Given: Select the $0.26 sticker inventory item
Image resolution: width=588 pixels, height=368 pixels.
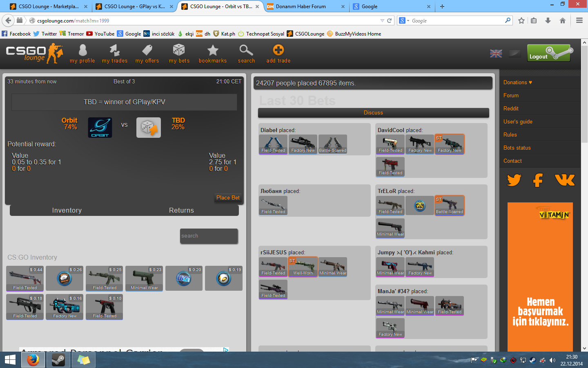Looking at the screenshot, I should tap(65, 278).
